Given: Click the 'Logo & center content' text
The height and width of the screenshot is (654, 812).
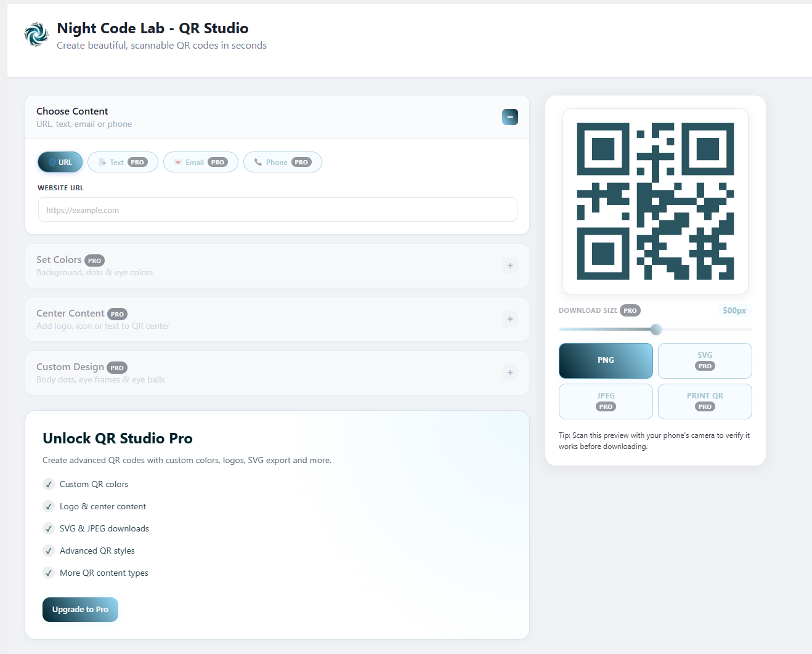Looking at the screenshot, I should 103,506.
